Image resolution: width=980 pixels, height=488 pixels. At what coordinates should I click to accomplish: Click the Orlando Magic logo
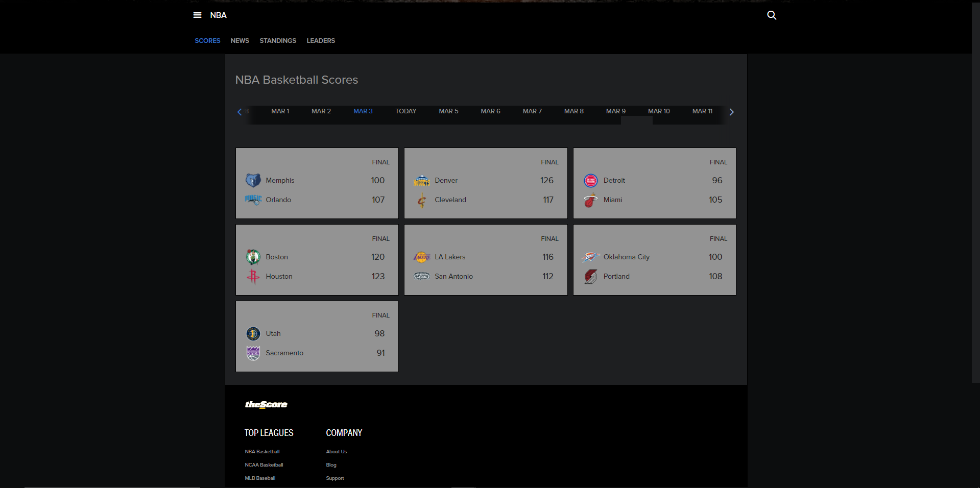point(253,200)
